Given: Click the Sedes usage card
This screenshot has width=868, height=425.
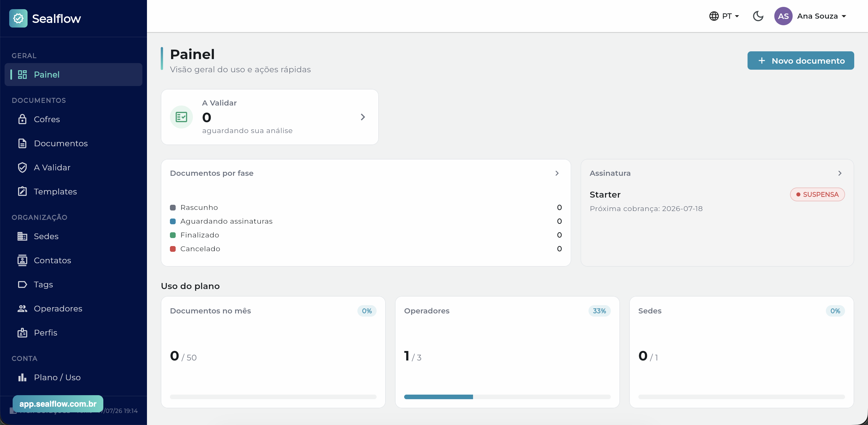Looking at the screenshot, I should (741, 352).
